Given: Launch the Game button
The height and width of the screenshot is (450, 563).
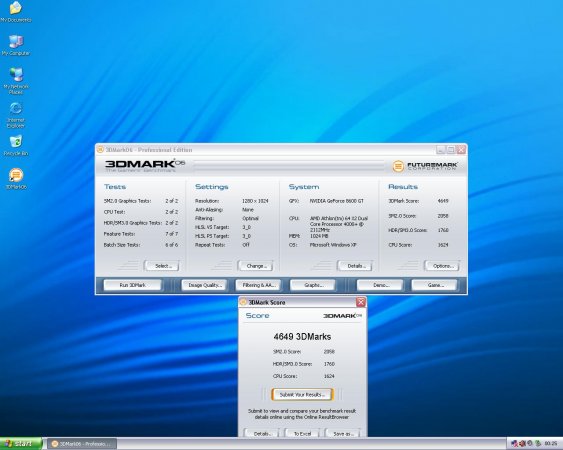Looking at the screenshot, I should coord(434,285).
